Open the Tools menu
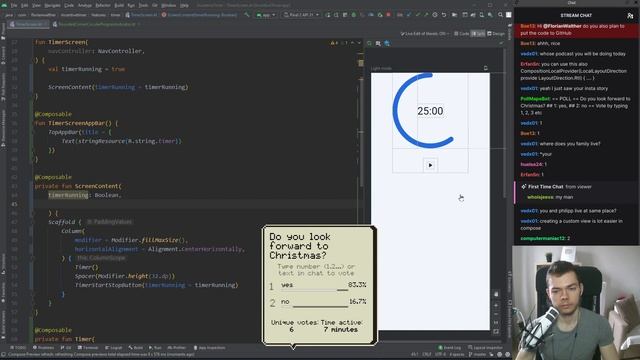Screen dimensions: 640x360 coord(143,5)
